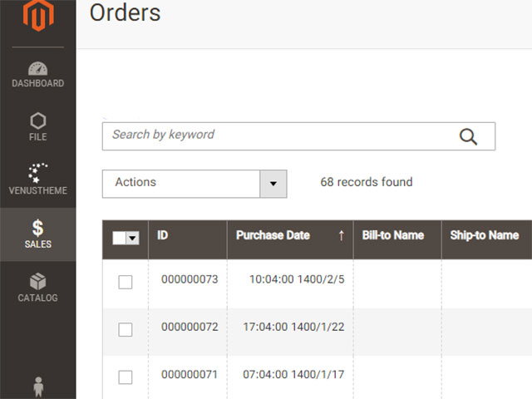This screenshot has width=532, height=399.
Task: Open the File hexagon icon
Action: tap(37, 121)
